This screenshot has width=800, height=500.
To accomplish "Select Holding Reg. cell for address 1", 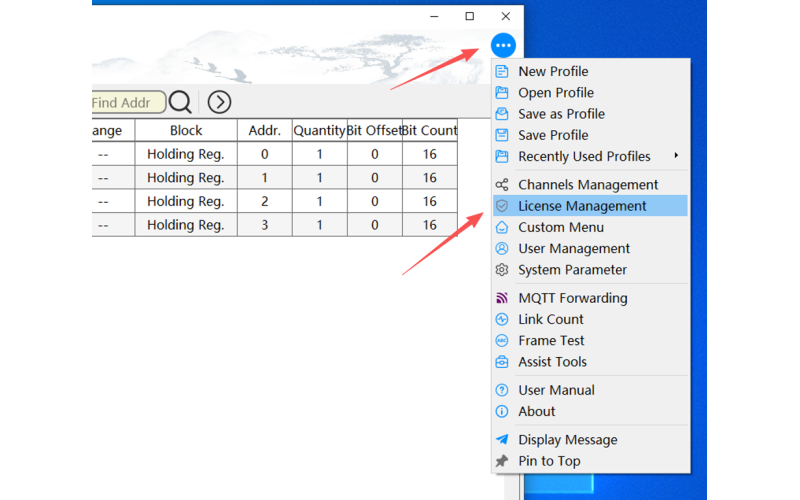I will pos(186,178).
